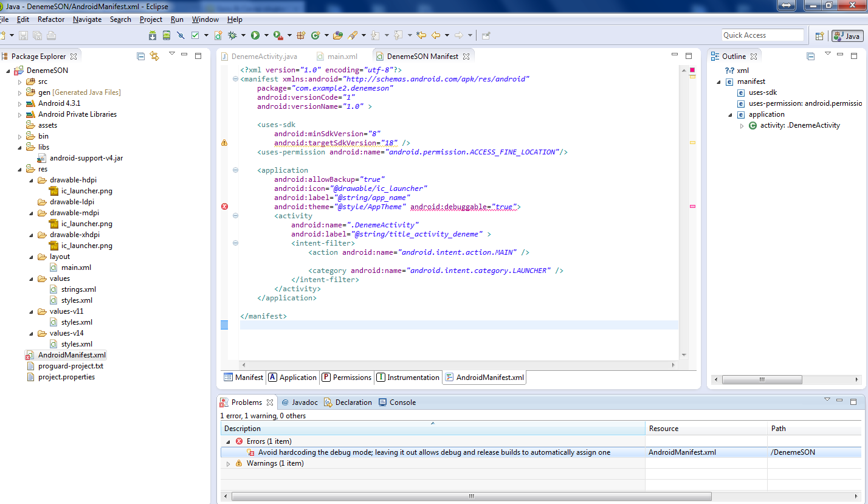This screenshot has height=504, width=868.
Task: Minimize the Package Explorer view
Action: 184,55
